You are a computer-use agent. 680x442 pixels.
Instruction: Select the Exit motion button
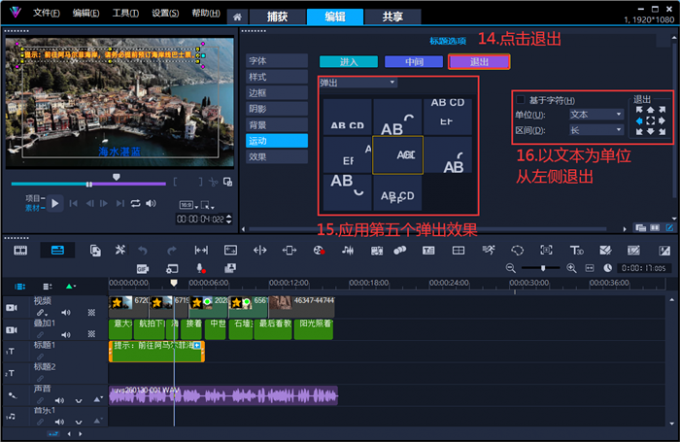tap(479, 62)
